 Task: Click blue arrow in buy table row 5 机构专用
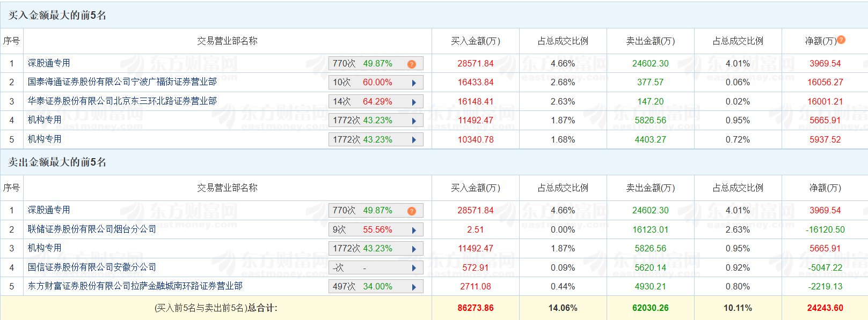tap(414, 140)
